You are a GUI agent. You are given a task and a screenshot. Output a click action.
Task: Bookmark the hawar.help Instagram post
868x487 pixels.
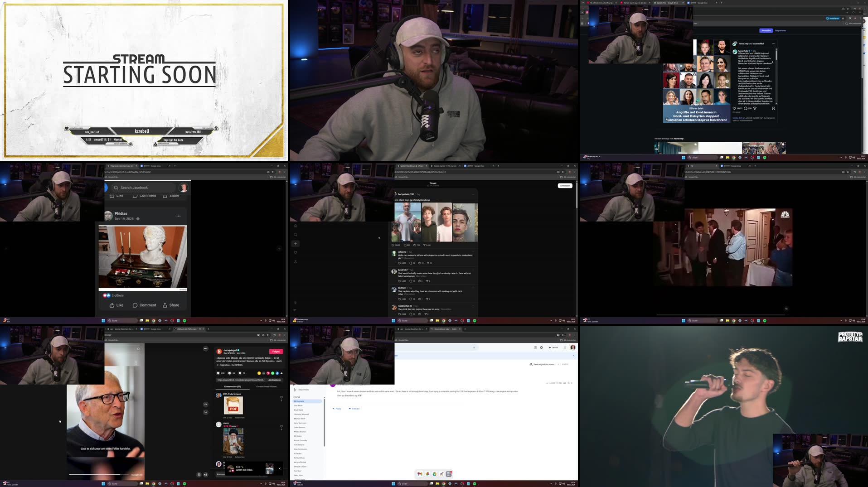coord(773,108)
